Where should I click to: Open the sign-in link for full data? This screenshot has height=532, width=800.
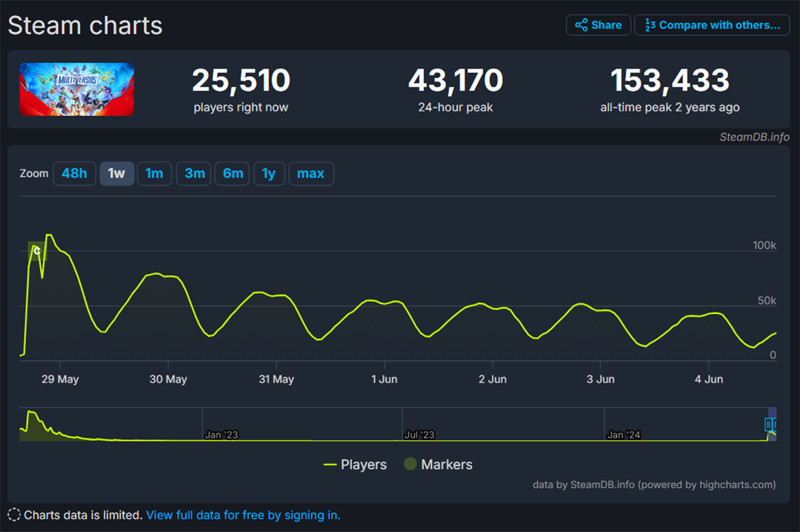pyautogui.click(x=243, y=515)
